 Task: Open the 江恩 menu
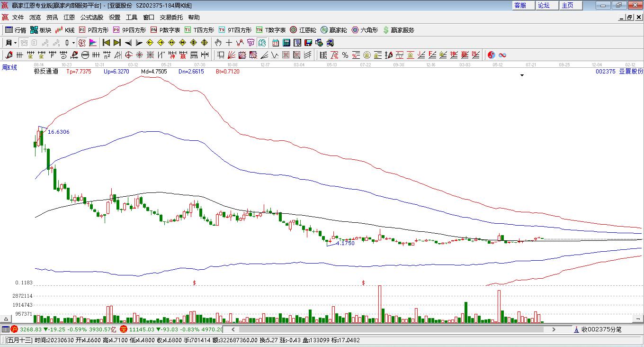69,18
